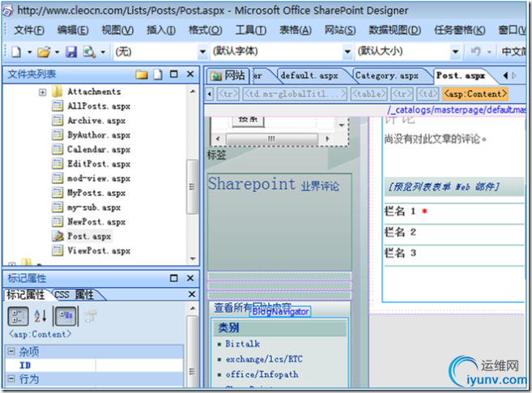532x393 pixels.
Task: Expand the Attachments folder node
Action: 42,92
